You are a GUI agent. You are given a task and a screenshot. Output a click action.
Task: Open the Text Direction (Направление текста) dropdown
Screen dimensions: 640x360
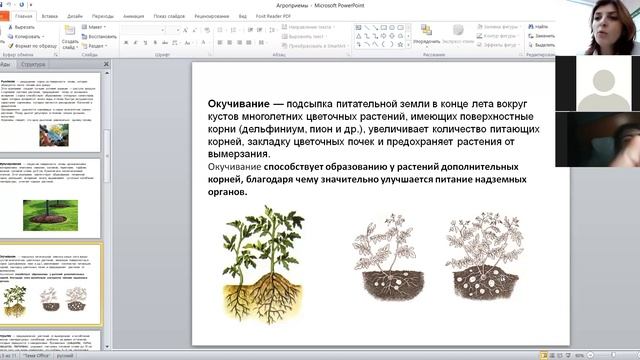click(x=308, y=27)
